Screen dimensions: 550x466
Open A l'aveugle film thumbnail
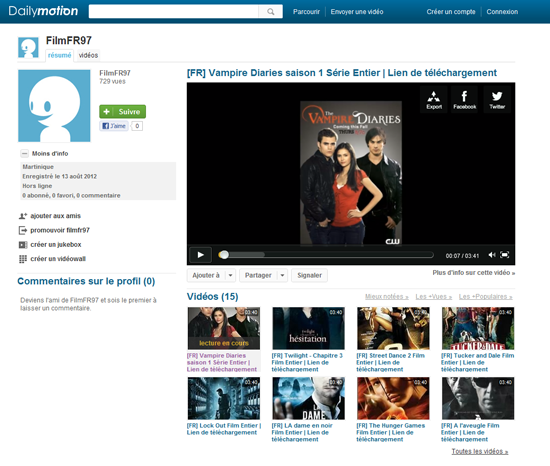click(x=478, y=398)
